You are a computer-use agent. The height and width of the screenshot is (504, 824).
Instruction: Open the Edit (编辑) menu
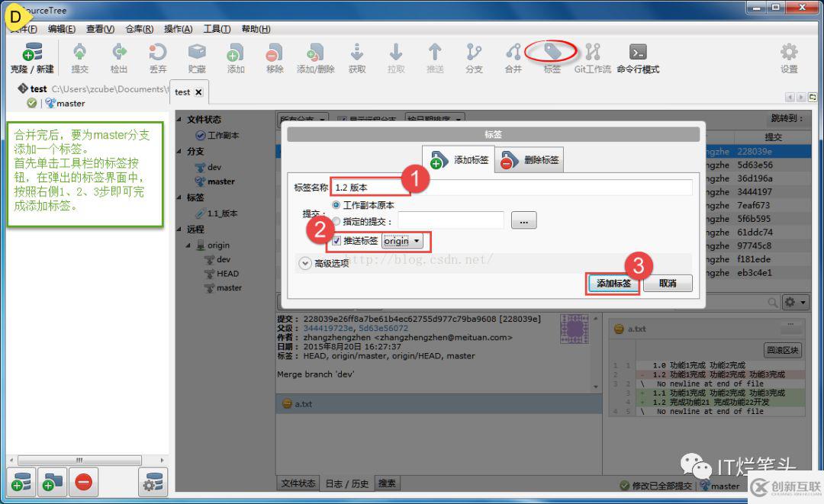point(62,29)
